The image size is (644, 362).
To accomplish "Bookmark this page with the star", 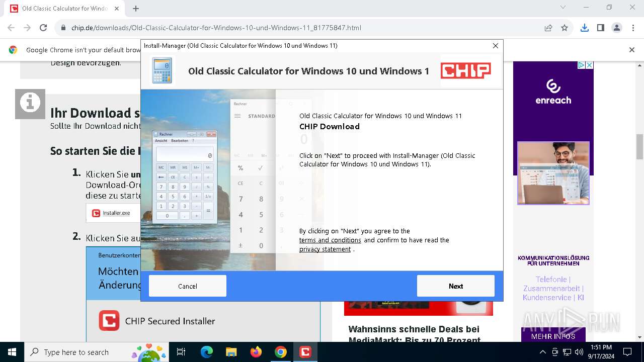I will (x=565, y=28).
